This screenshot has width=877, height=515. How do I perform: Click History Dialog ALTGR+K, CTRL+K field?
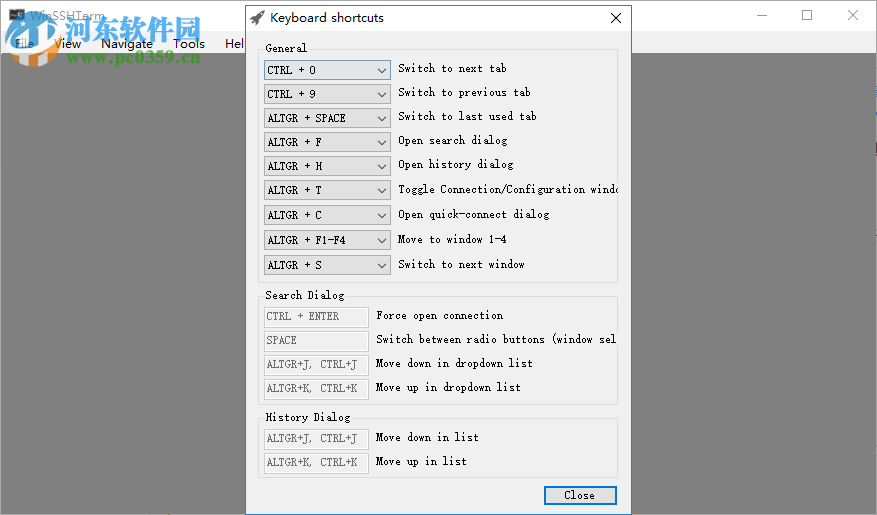(316, 463)
